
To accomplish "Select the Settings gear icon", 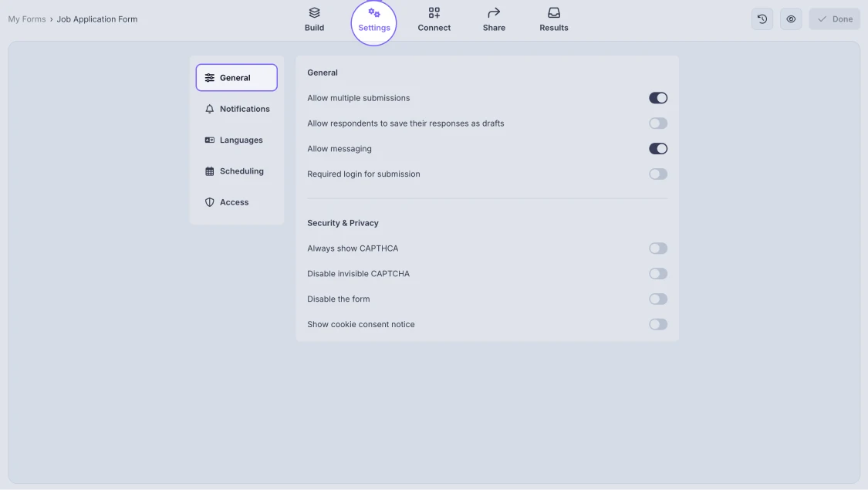I will coord(373,13).
